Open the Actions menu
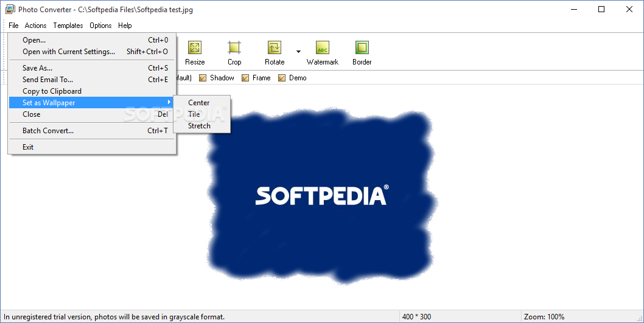Viewport: 644px width, 323px height. [x=35, y=26]
